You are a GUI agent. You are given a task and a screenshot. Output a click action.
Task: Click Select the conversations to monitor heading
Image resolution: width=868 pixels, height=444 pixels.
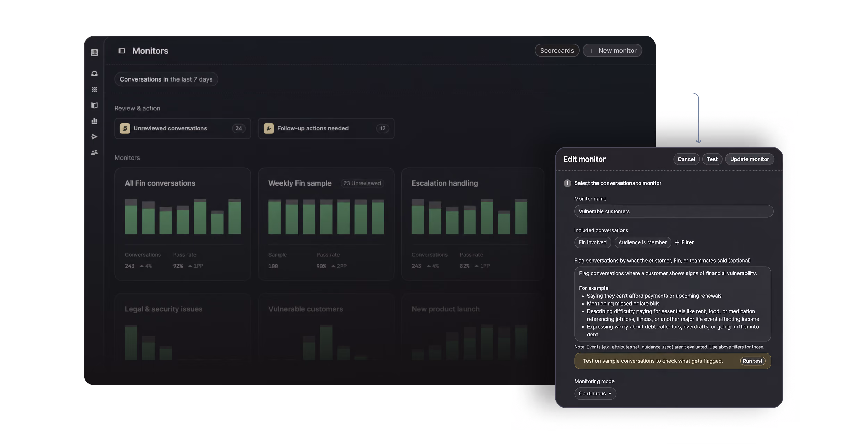pos(618,183)
